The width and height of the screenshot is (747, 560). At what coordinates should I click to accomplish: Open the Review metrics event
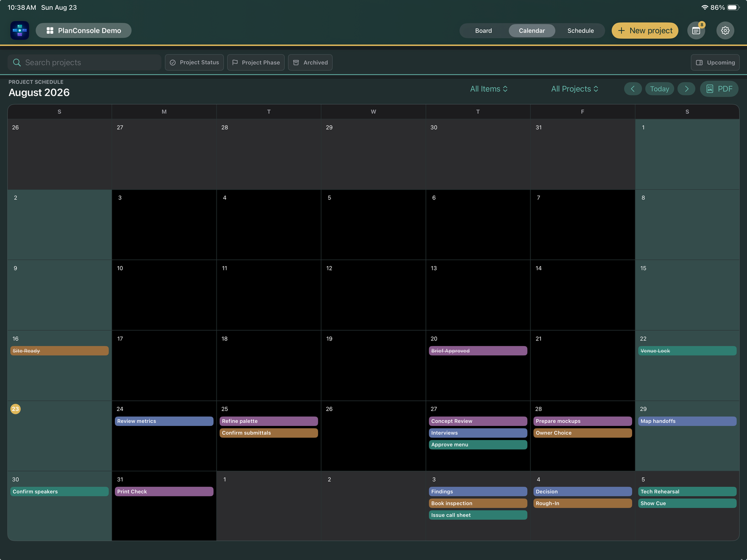point(164,421)
